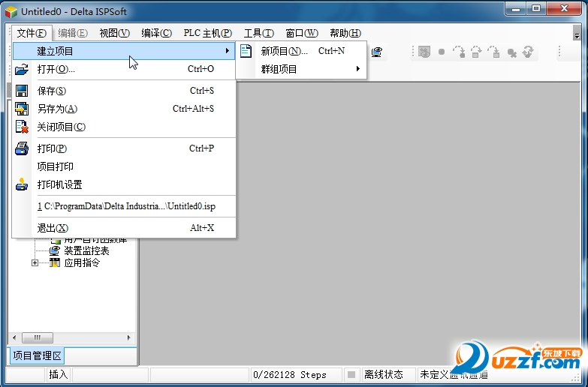Click the 装置监控表 tree icon
This screenshot has width=588, height=387.
(55, 250)
